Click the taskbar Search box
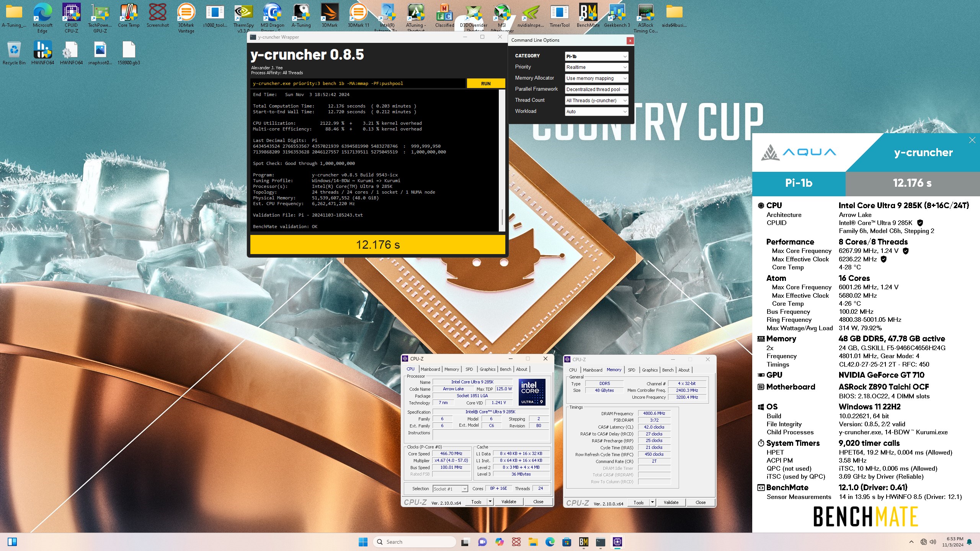Image resolution: width=980 pixels, height=551 pixels. (x=414, y=542)
